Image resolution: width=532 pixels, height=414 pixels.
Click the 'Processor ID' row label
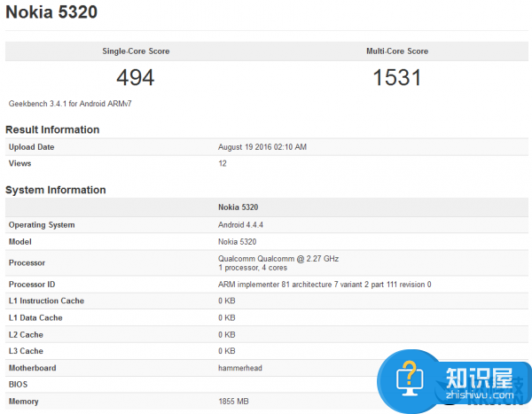pos(32,285)
